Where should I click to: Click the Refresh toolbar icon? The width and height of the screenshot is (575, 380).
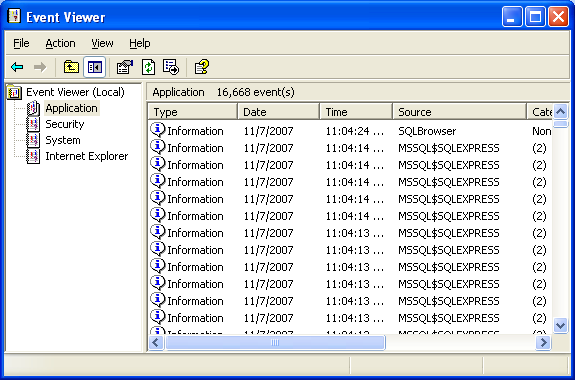pyautogui.click(x=148, y=67)
